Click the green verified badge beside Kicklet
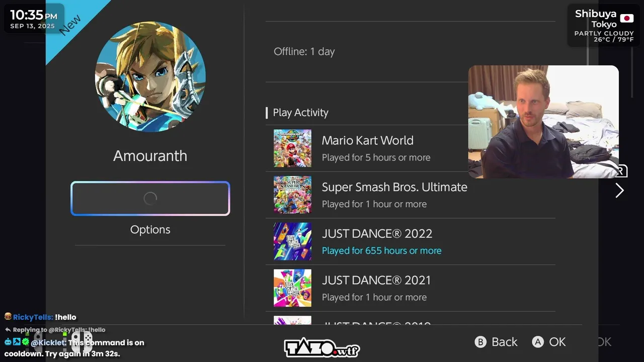 coord(25,342)
